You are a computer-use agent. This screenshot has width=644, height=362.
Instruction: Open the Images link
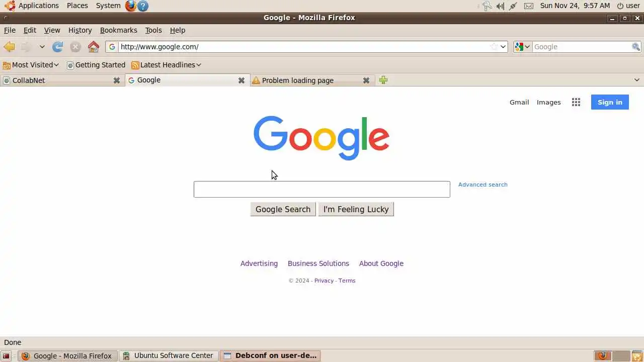548,102
